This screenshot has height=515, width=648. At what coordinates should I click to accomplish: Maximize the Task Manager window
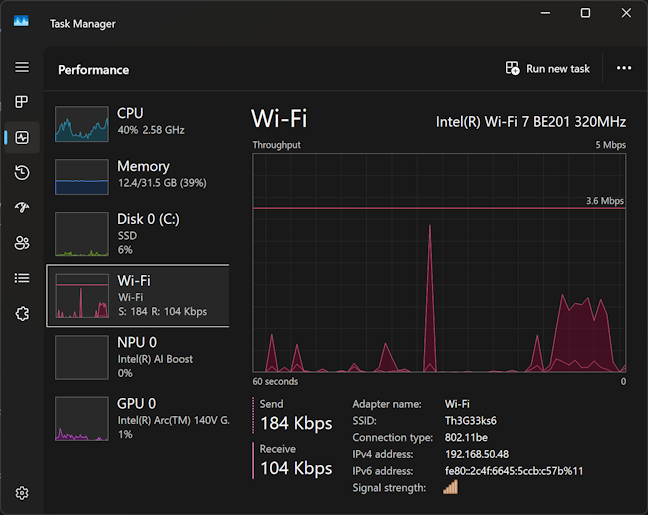[x=585, y=13]
